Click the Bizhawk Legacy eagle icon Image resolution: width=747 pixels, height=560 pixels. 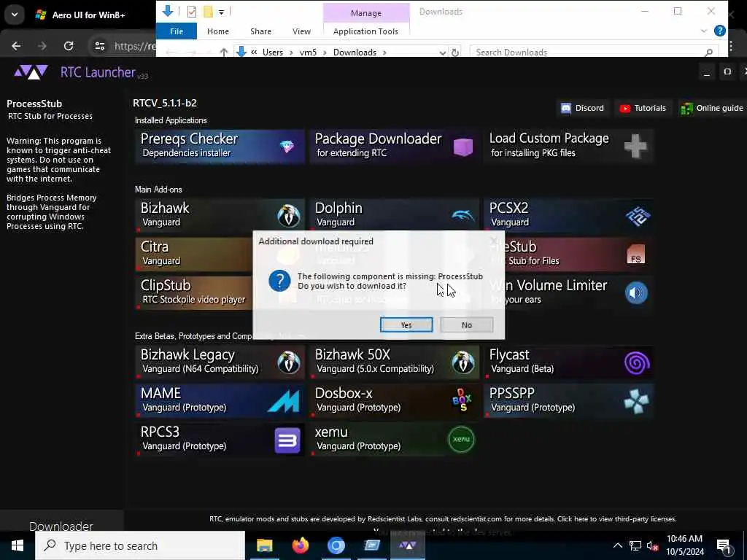pos(288,362)
